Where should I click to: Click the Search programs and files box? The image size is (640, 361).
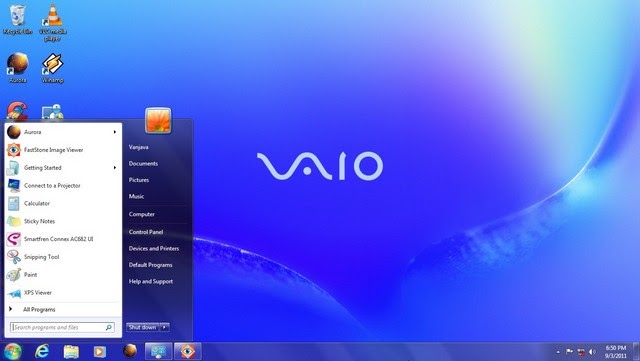pos(62,327)
